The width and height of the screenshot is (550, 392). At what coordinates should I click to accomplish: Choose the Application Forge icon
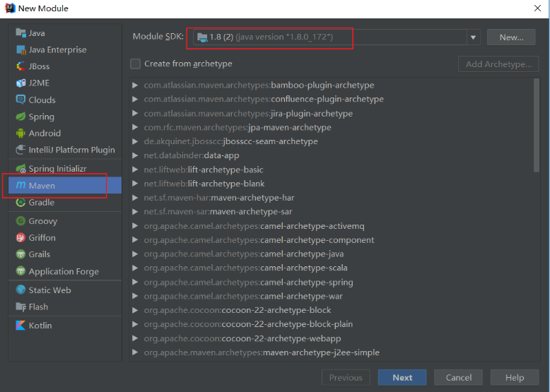[21, 271]
